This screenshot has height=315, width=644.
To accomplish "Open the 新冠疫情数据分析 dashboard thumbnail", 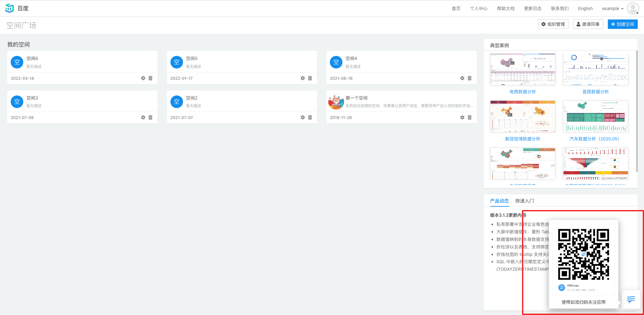I will (x=523, y=117).
